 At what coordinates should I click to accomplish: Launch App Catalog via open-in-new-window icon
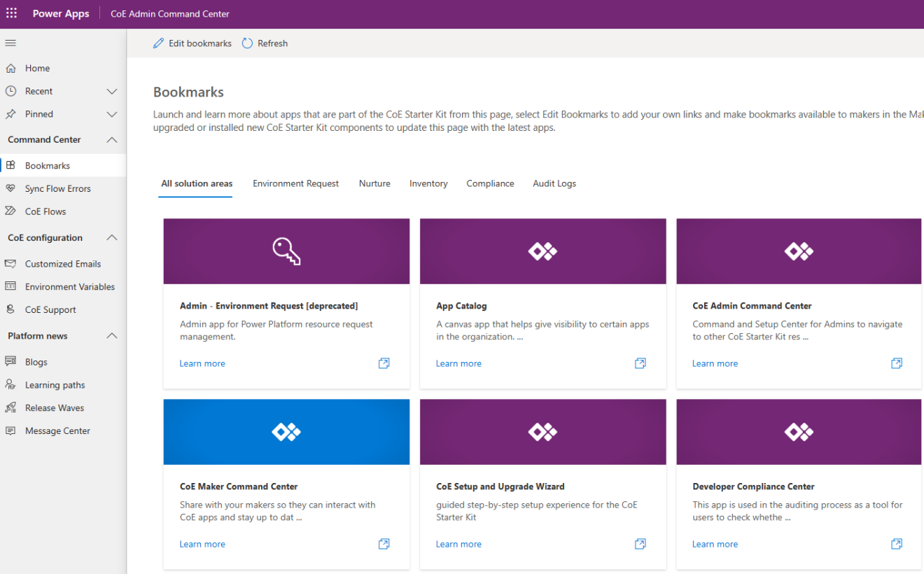click(x=640, y=363)
